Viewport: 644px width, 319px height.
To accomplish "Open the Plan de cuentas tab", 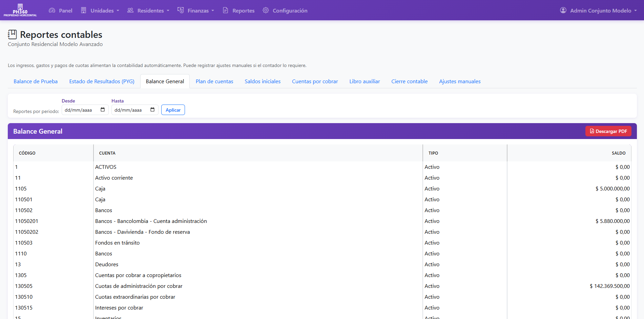I will pos(214,81).
